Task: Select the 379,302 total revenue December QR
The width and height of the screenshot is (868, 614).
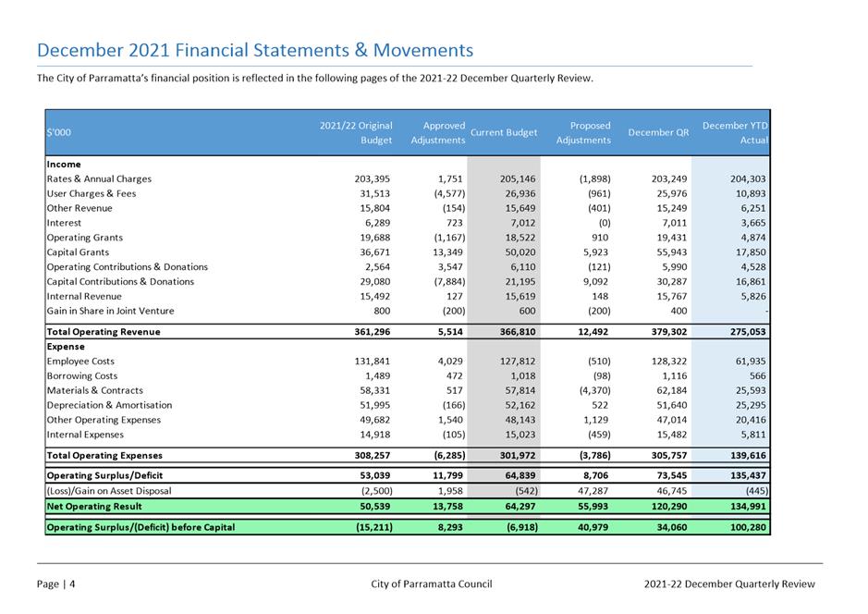Action: (668, 332)
